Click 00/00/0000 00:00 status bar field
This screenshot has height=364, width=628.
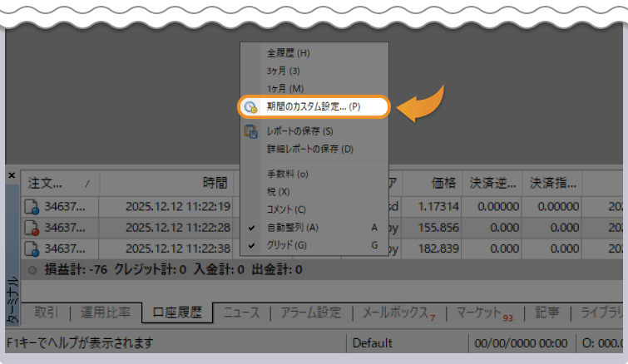tap(521, 343)
